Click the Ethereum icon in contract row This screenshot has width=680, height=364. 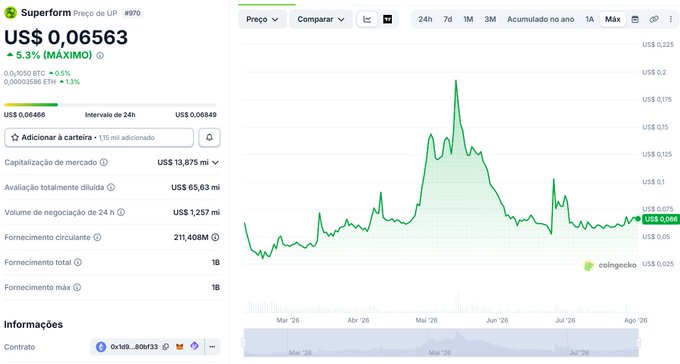(101, 347)
